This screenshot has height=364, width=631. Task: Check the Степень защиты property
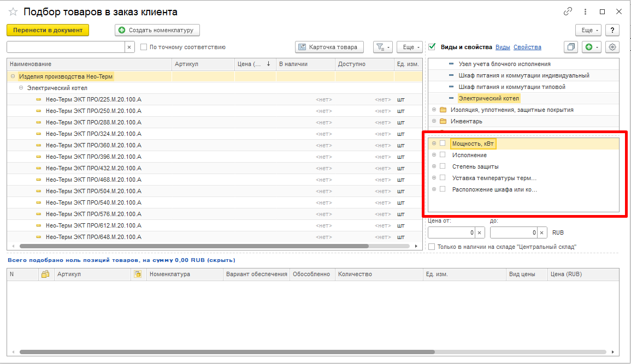pos(443,166)
